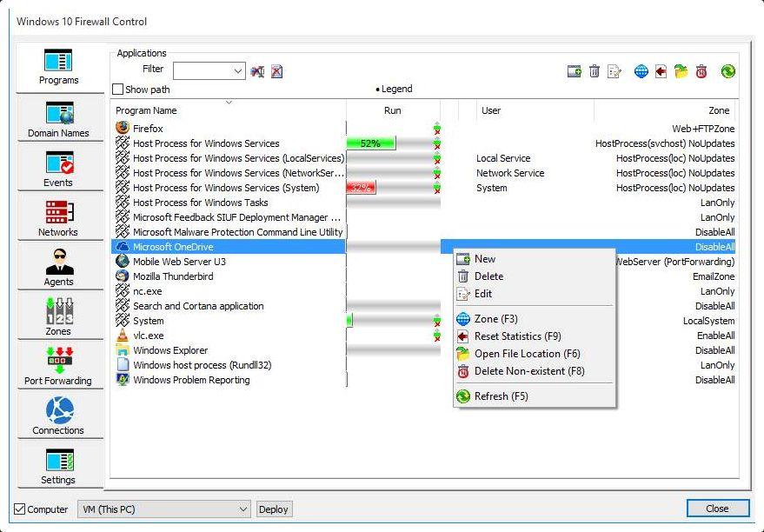This screenshot has width=764, height=532.
Task: Open the Settings section
Action: (59, 465)
